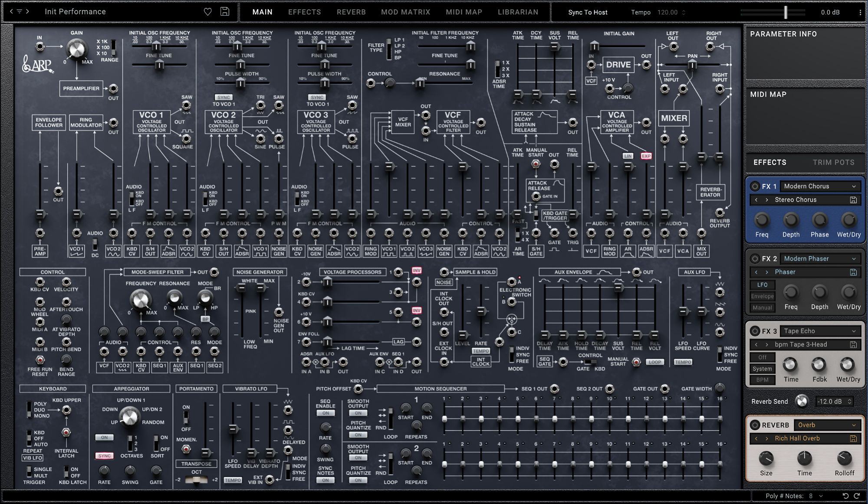Toggle the FX 1 power button

click(755, 186)
